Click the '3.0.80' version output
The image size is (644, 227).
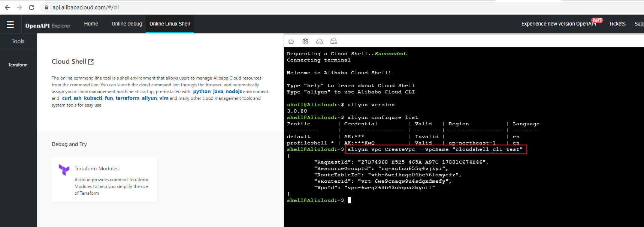297,111
